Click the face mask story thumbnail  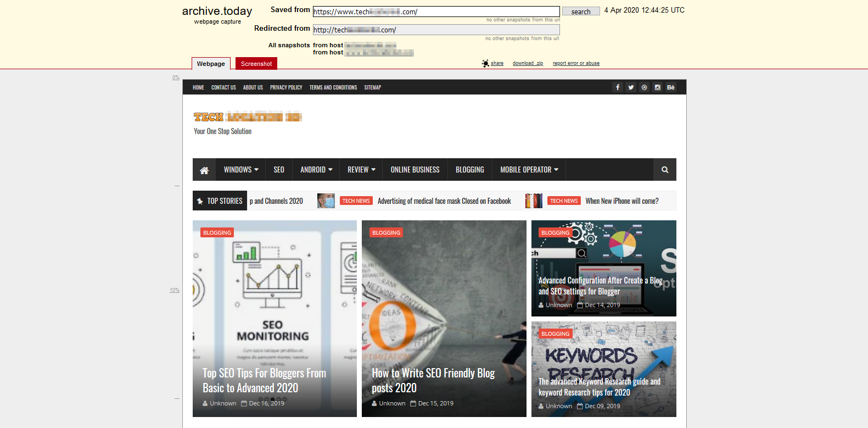(x=326, y=201)
